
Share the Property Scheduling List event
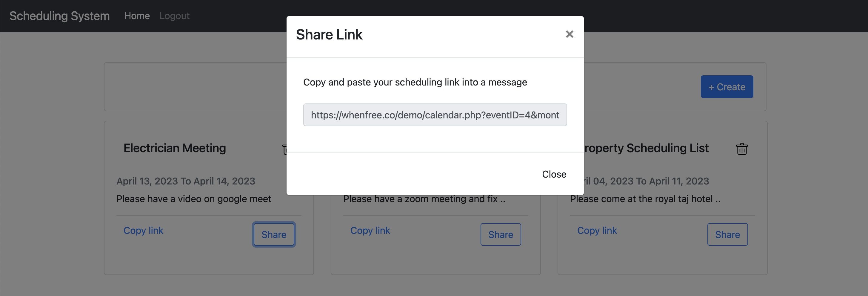click(x=727, y=235)
